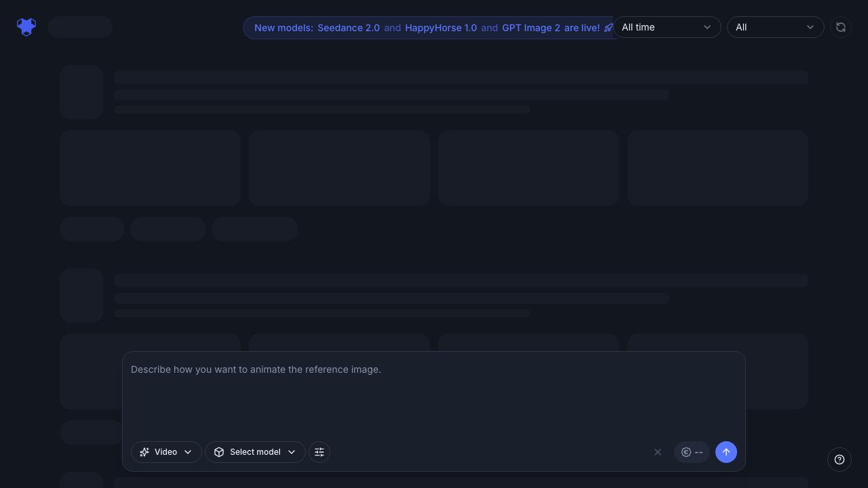Open the HappyHorse 1.0 link
The height and width of the screenshot is (488, 868).
pos(441,28)
